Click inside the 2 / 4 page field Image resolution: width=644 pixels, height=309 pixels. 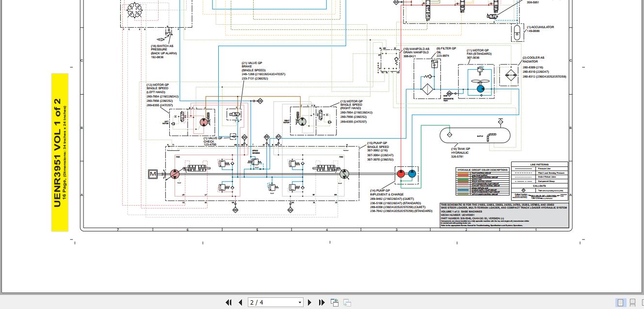[272, 302]
